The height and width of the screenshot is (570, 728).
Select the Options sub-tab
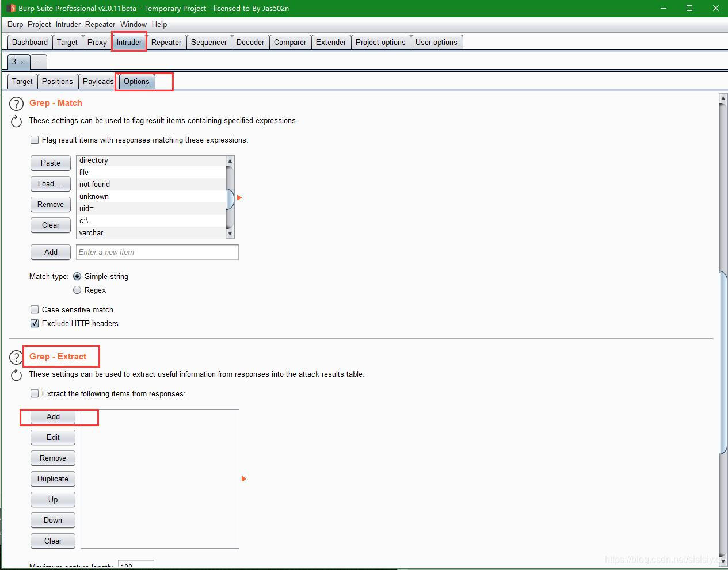click(x=136, y=81)
